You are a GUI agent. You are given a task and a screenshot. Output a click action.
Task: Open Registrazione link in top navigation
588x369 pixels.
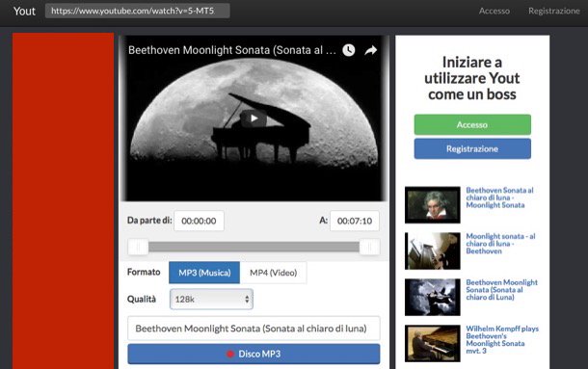(554, 11)
